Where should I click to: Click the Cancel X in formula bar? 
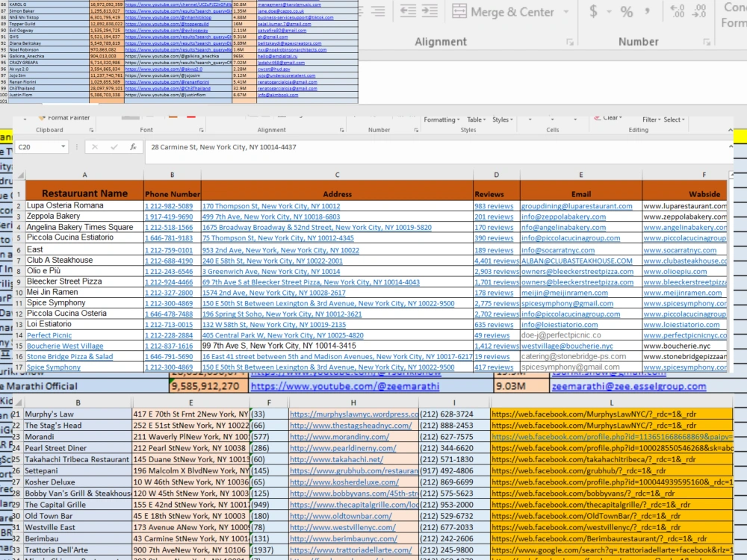(x=95, y=147)
